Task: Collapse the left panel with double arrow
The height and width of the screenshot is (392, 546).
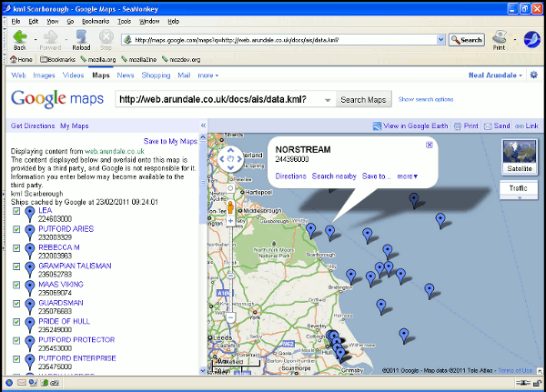Action: [x=203, y=126]
